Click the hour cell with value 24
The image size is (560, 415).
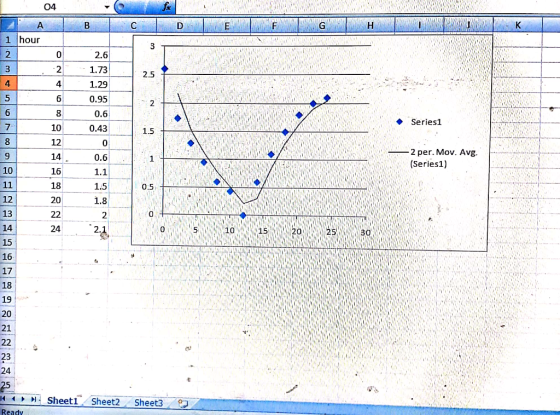40,229
